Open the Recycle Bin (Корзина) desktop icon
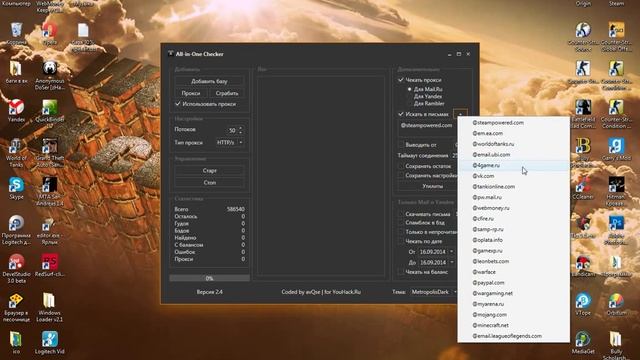 16,33
